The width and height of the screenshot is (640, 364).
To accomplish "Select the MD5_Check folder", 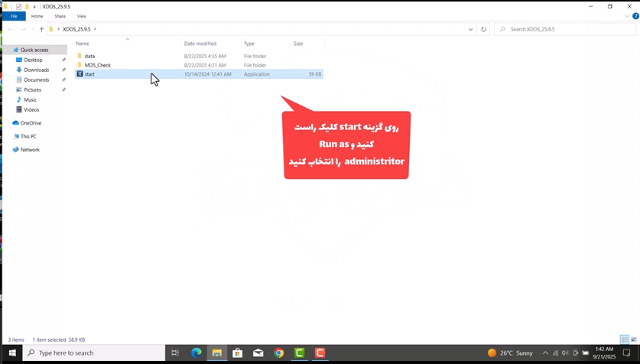I will pos(97,65).
